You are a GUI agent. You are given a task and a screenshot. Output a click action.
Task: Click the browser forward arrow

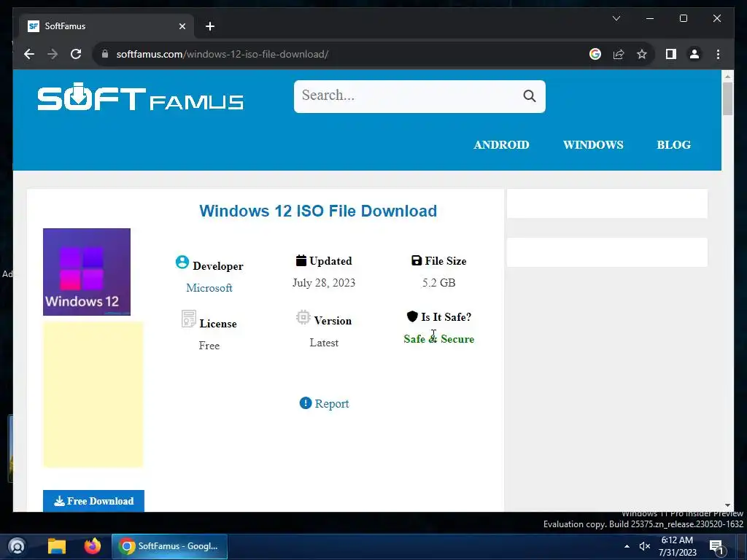click(53, 54)
